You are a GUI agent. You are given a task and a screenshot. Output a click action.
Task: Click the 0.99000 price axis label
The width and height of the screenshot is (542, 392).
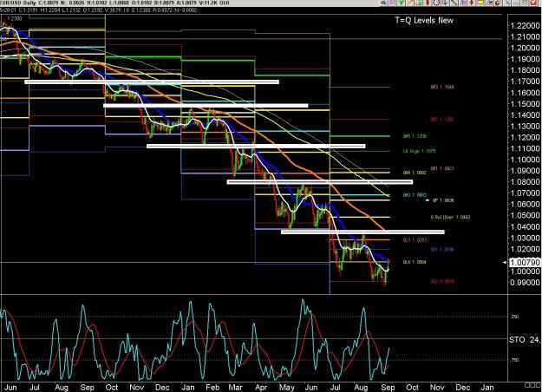[525, 283]
